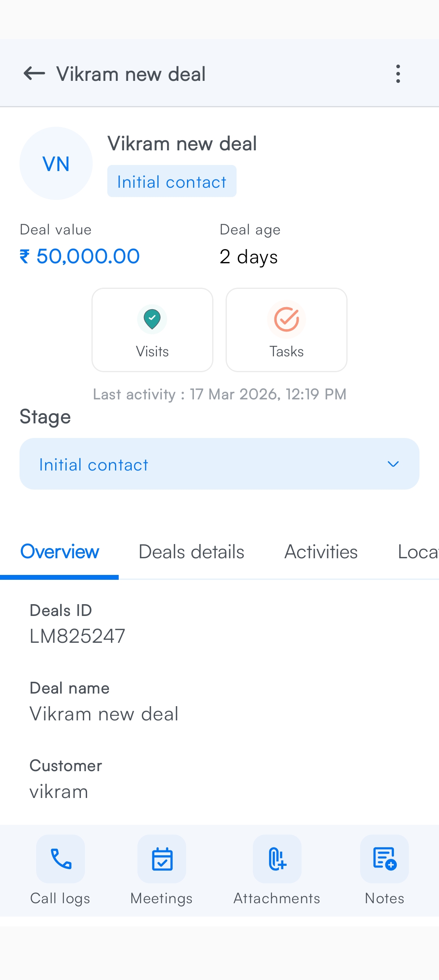This screenshot has height=980, width=439.
Task: Tap the Visits location pin icon
Action: (x=152, y=319)
